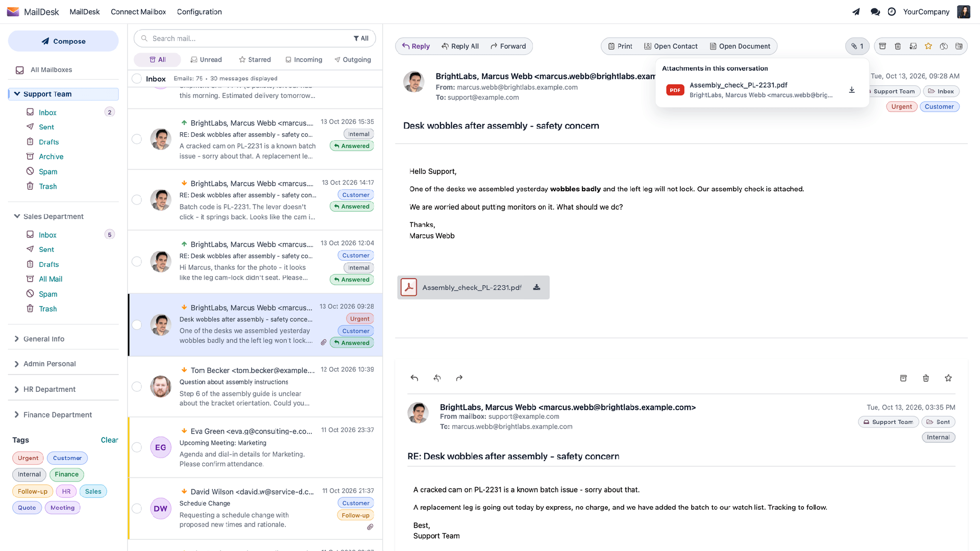980x551 pixels.
Task: Clear the tag filters
Action: (109, 440)
